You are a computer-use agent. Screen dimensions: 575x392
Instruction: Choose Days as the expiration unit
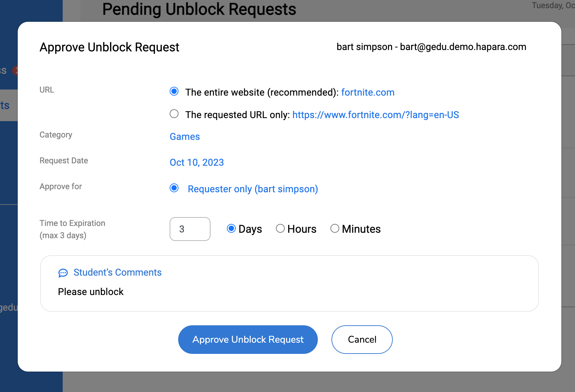click(231, 228)
